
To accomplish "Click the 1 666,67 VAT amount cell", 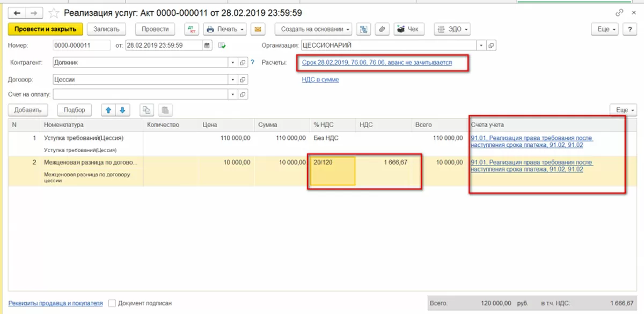I will click(383, 171).
